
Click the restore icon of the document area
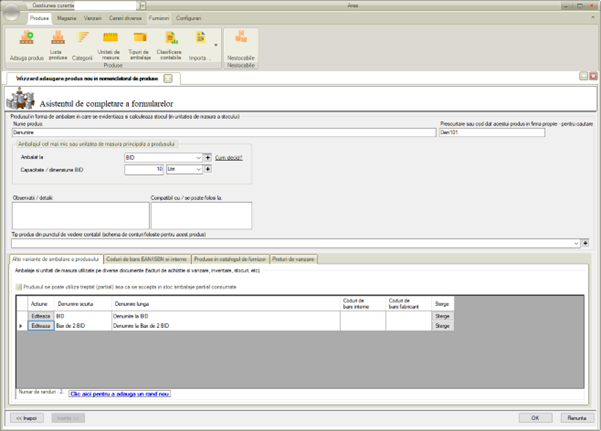[x=583, y=76]
